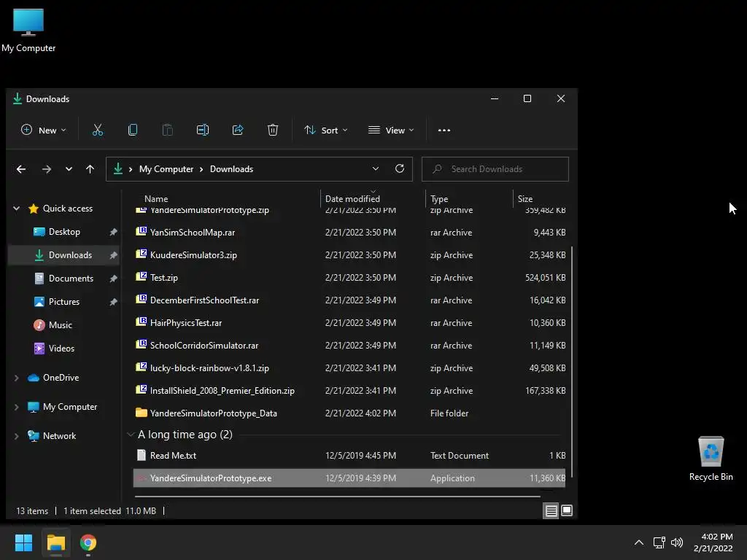
Task: Select YandereSimulatorPrototype.exe application
Action: [x=349, y=478]
